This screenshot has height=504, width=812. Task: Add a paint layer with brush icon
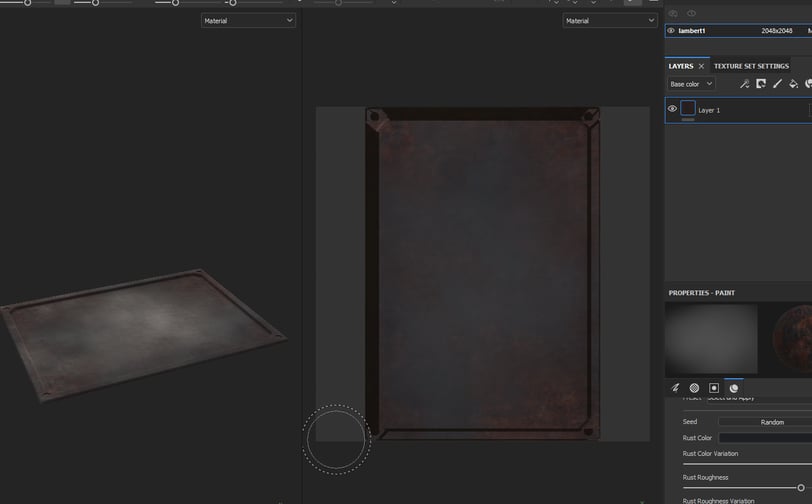click(x=777, y=84)
